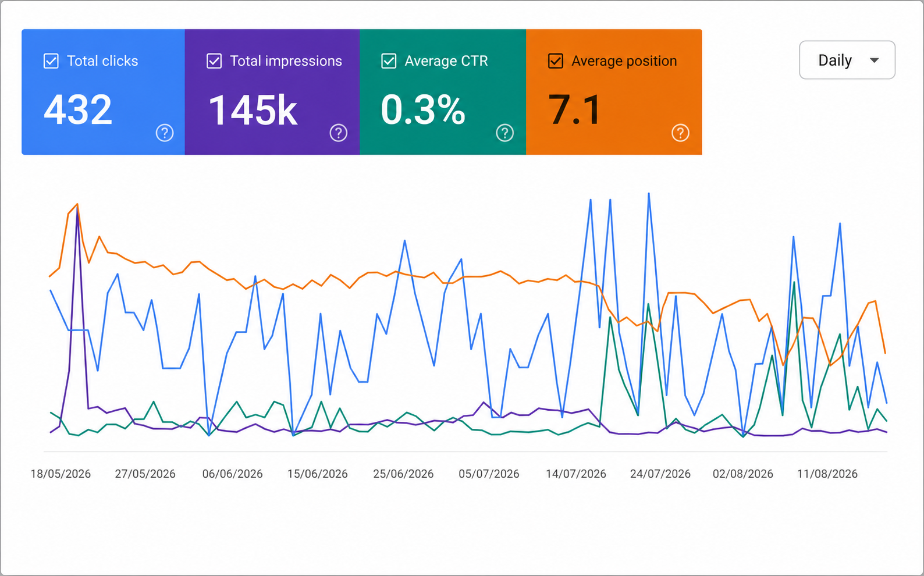Open the Daily granularity dropdown

[x=847, y=60]
